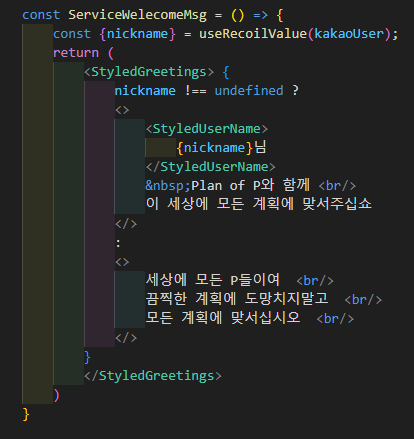This screenshot has height=439, width=414.
Task: Click the arrow => in first line
Action: 260,15
